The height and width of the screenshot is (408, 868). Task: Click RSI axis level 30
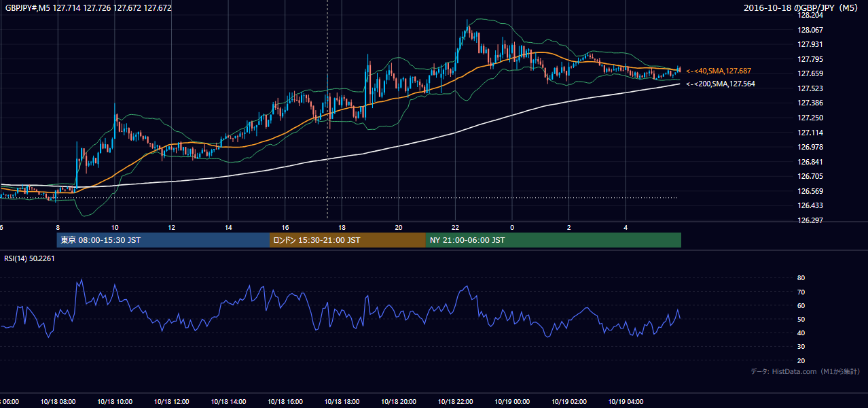point(801,347)
